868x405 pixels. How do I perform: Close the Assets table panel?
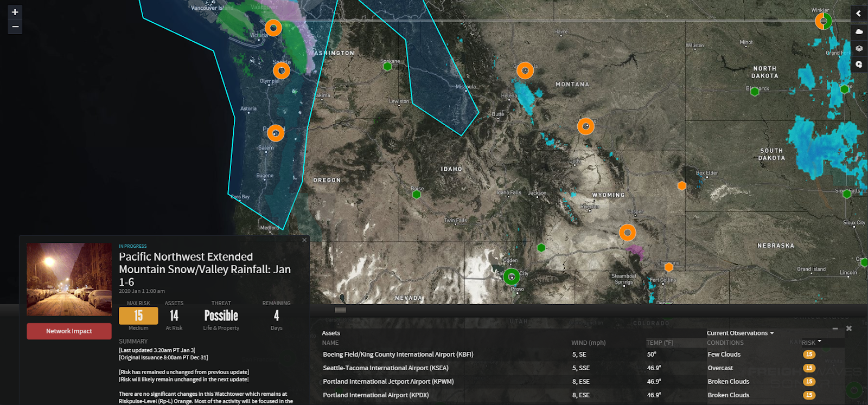[x=849, y=329]
